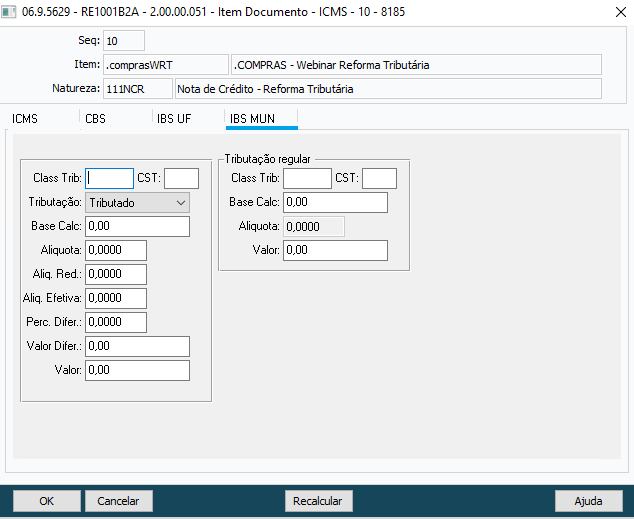Click the item description Webinar Reforma Tributária
Screen dimensions: 634x519
(x=416, y=65)
